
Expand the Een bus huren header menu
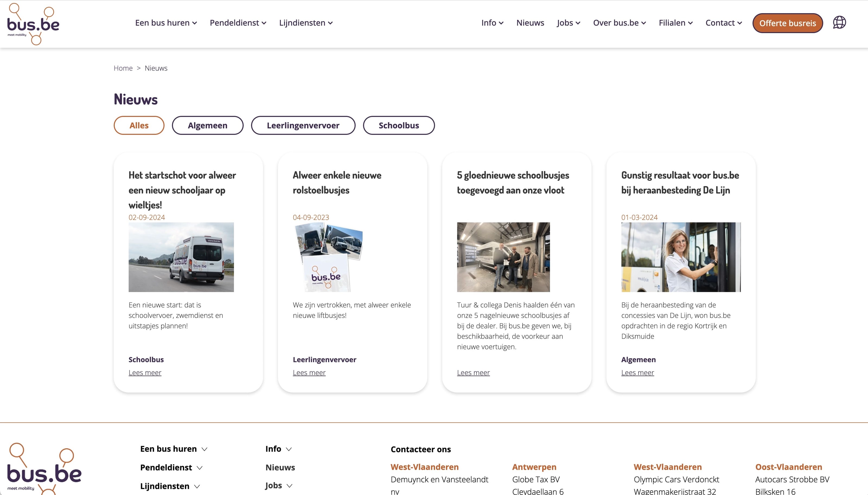coord(166,23)
